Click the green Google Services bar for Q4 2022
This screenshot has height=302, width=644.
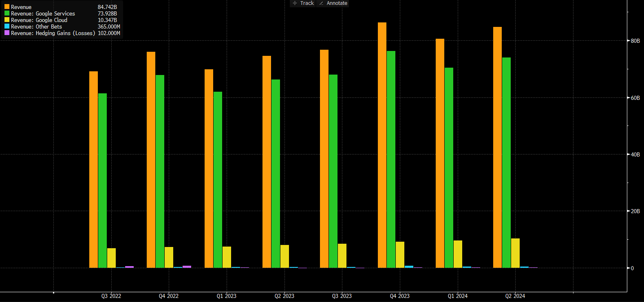[x=160, y=171]
